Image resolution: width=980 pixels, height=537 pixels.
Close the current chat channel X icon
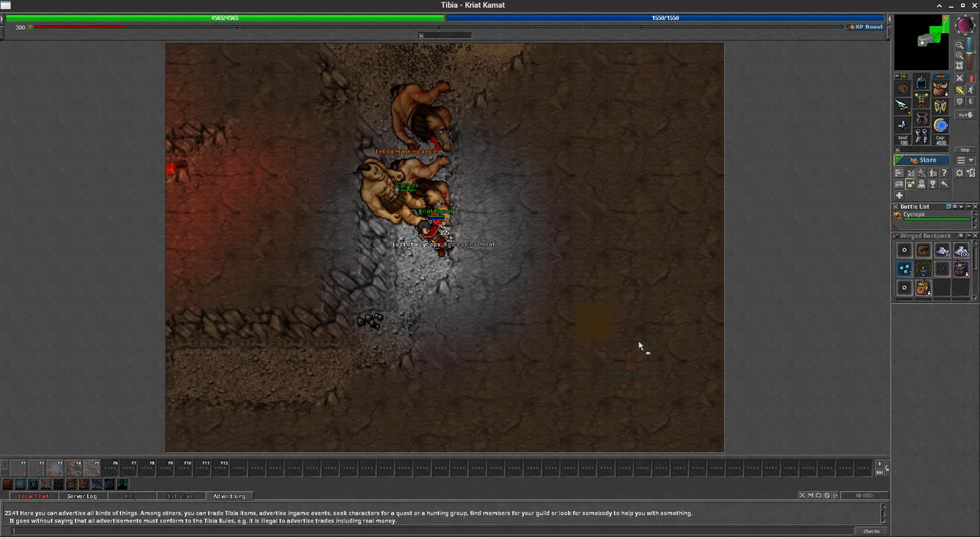click(x=802, y=496)
